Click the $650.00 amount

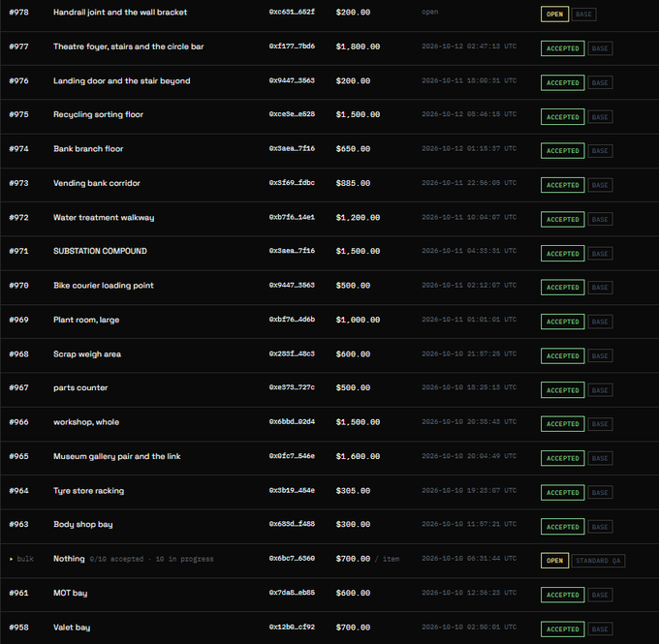click(353, 149)
